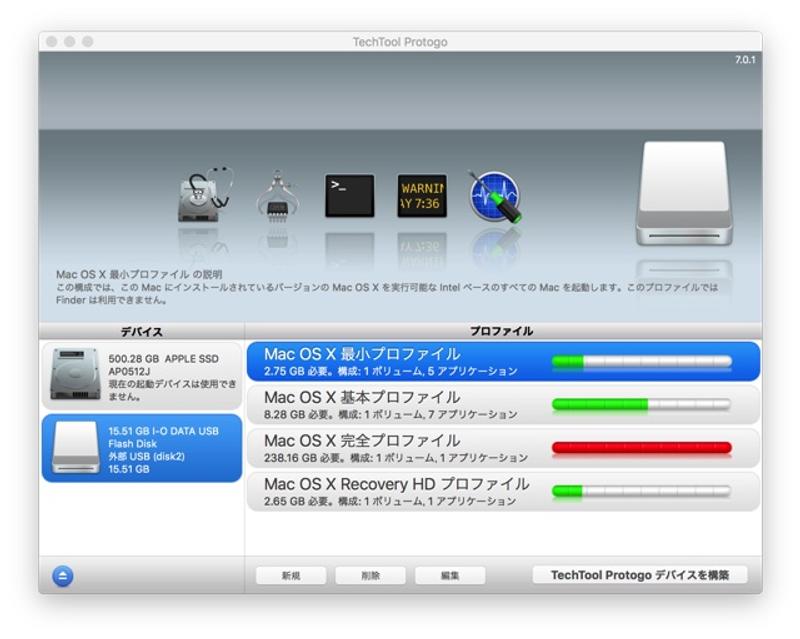Viewport: 800px width, 639px height.
Task: Click the large external drive icon
Action: click(684, 193)
